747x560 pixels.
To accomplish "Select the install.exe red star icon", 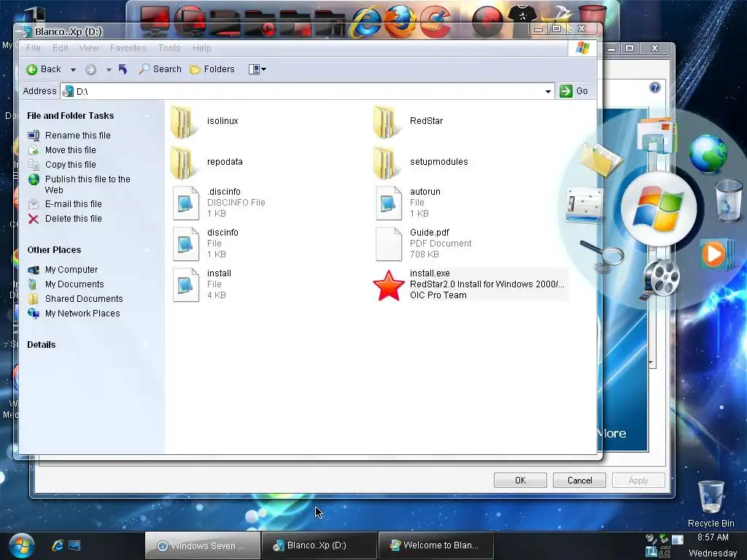I will (x=389, y=286).
